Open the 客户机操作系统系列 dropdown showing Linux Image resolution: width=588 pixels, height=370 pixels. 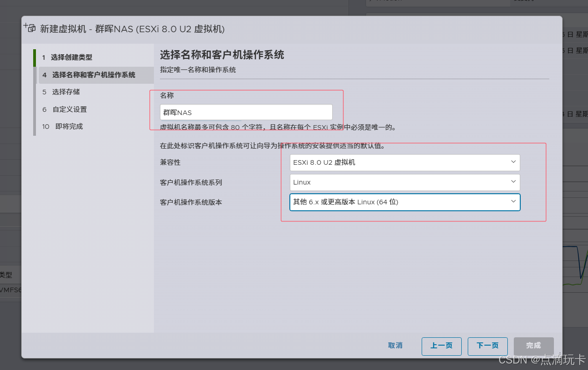(x=405, y=182)
